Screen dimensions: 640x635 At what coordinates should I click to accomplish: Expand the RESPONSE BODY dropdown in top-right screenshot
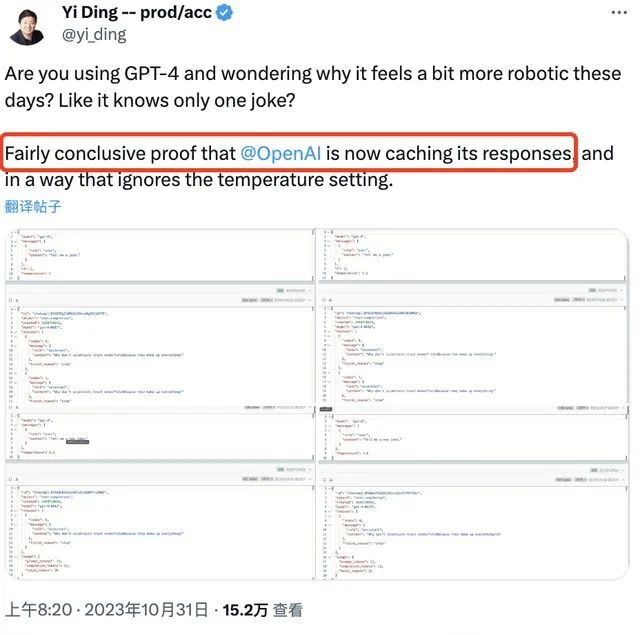tap(598, 300)
